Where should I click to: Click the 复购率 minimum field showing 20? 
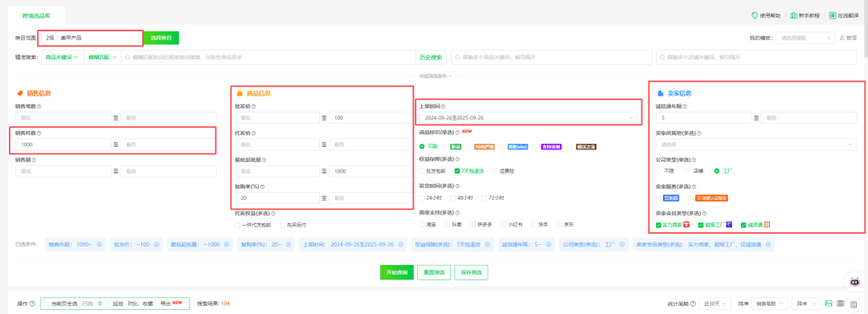[x=277, y=198]
